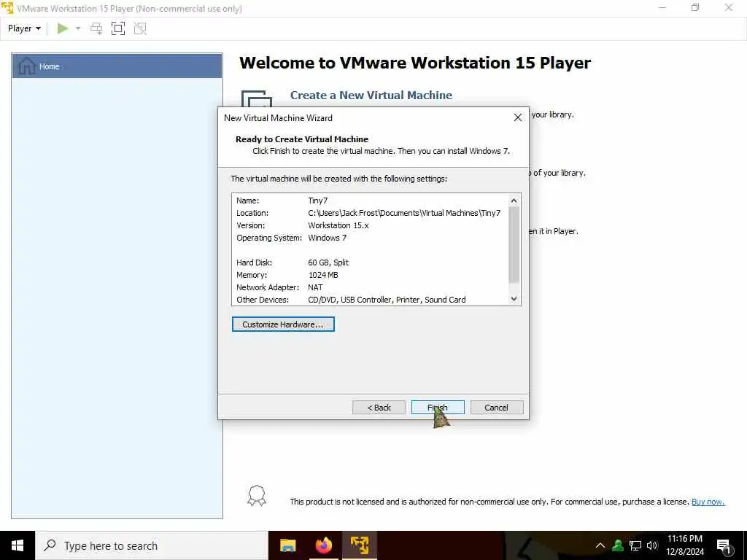
Task: Click the green Power On play icon
Action: coord(63,28)
